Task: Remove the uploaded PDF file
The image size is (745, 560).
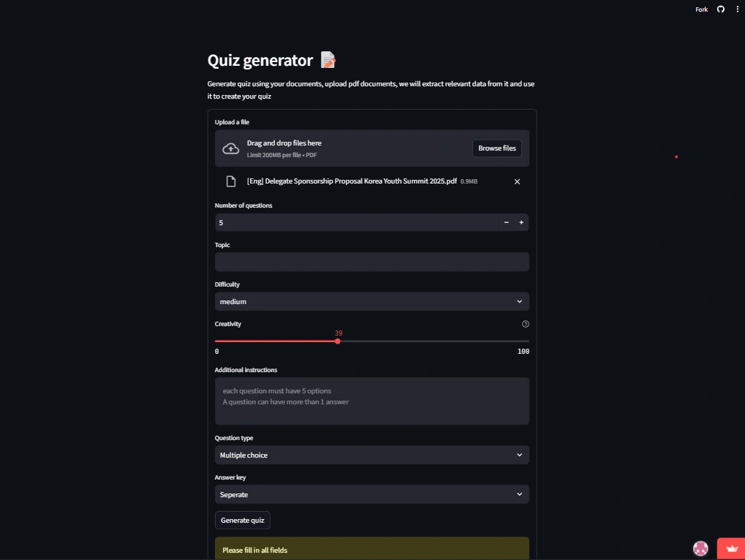Action: pyautogui.click(x=517, y=181)
